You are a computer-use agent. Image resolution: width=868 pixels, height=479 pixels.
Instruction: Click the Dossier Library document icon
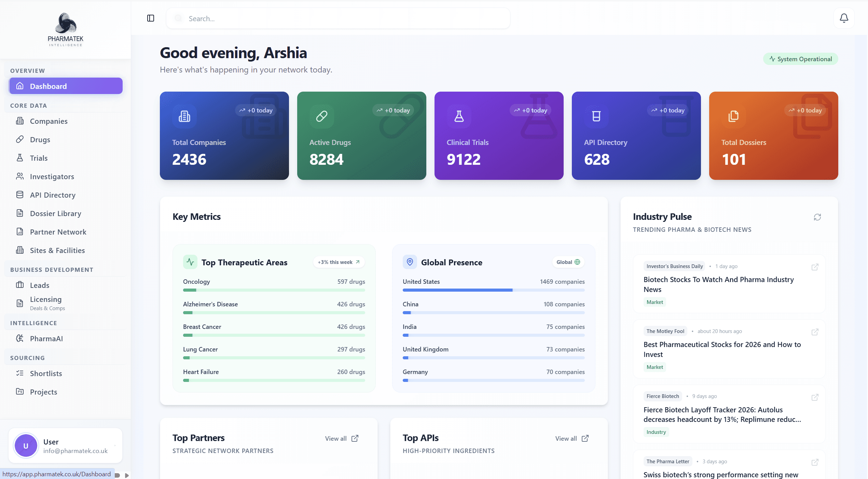pos(20,213)
